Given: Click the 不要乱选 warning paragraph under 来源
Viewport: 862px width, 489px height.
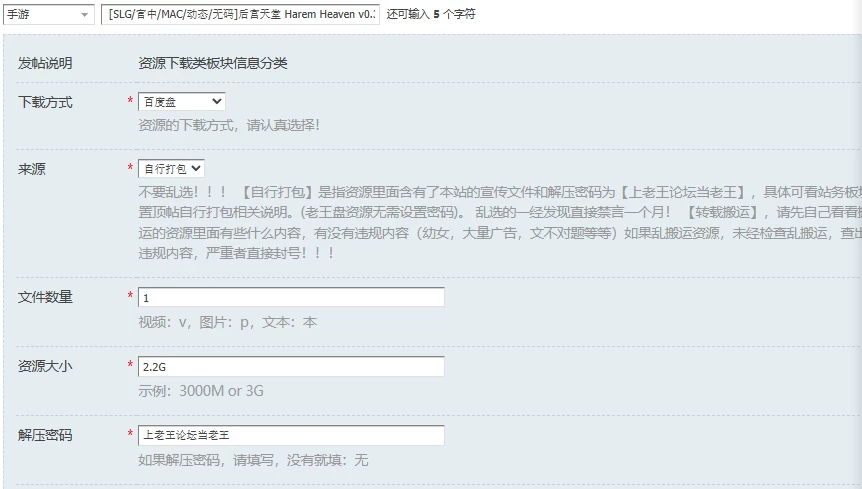Looking at the screenshot, I should coord(500,223).
